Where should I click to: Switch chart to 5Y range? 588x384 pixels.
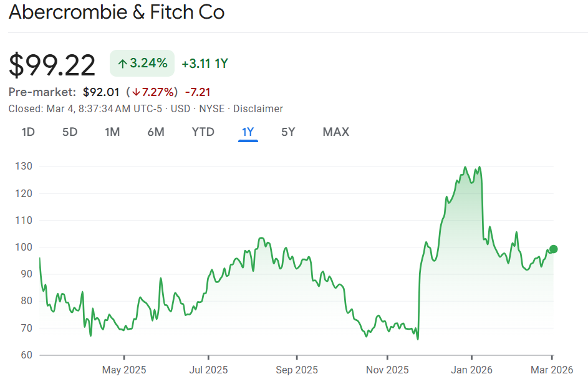click(x=288, y=132)
